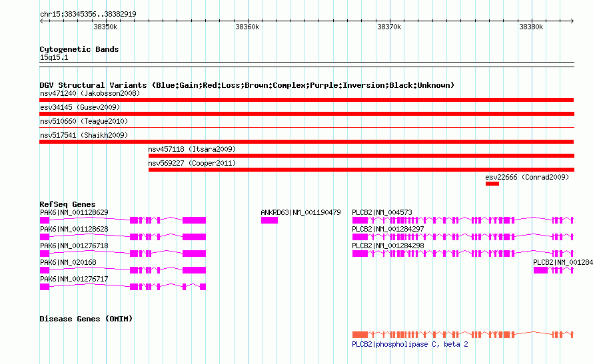Click the chr15:38345356..38382919 coordinate label
This screenshot has height=364, width=593.
[x=88, y=14]
